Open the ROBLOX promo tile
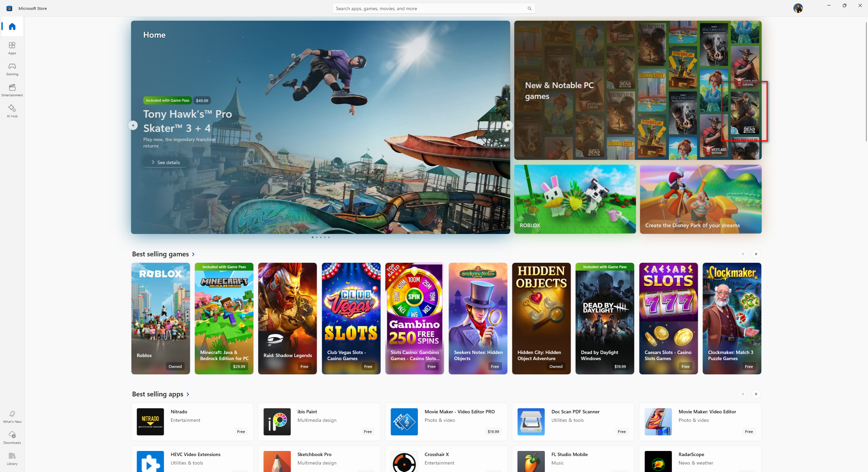Image resolution: width=868 pixels, height=472 pixels. click(575, 199)
